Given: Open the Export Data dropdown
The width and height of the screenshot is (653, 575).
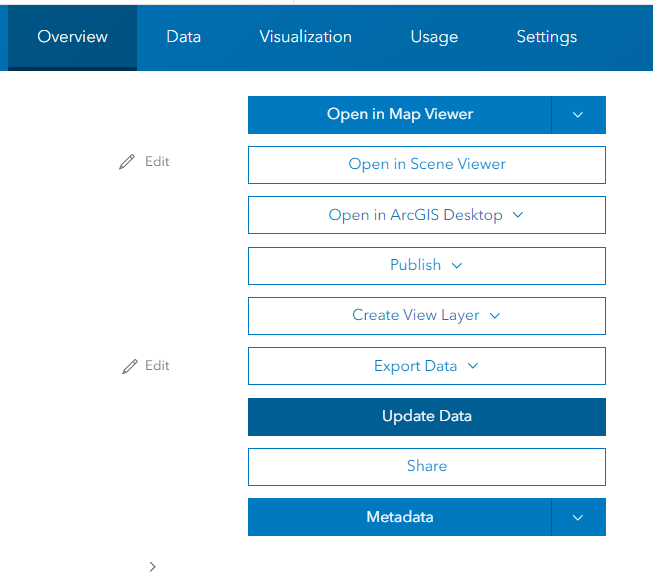Looking at the screenshot, I should (426, 366).
